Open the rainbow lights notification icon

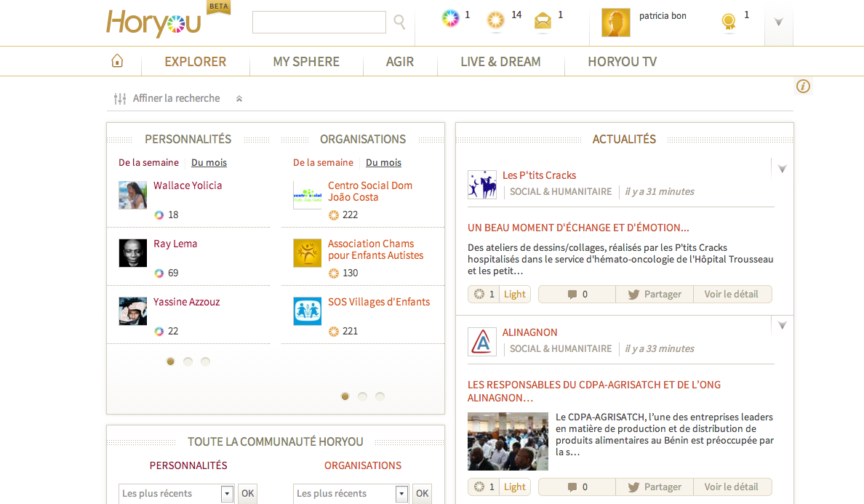[x=450, y=18]
